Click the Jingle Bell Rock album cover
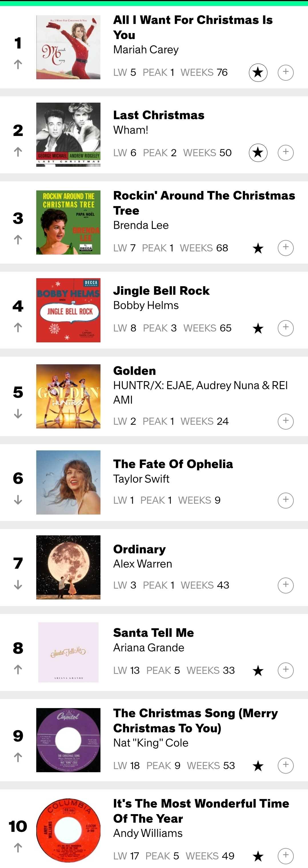Viewport: 308px width, 868px height. click(68, 310)
